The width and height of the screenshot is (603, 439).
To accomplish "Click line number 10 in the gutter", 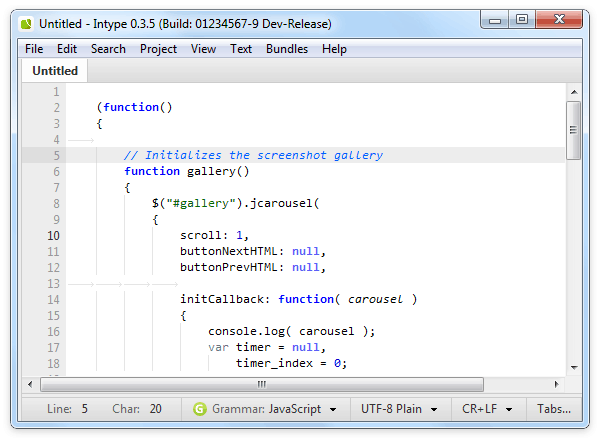I will (52, 235).
